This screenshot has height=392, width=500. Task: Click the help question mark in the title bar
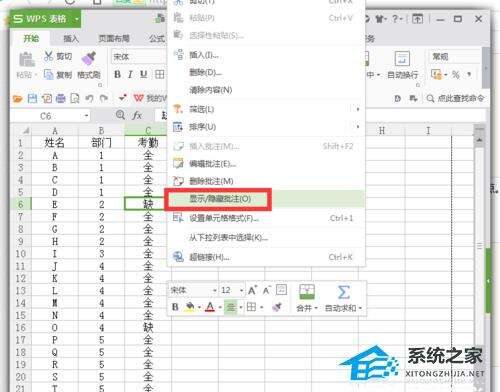pos(395,19)
